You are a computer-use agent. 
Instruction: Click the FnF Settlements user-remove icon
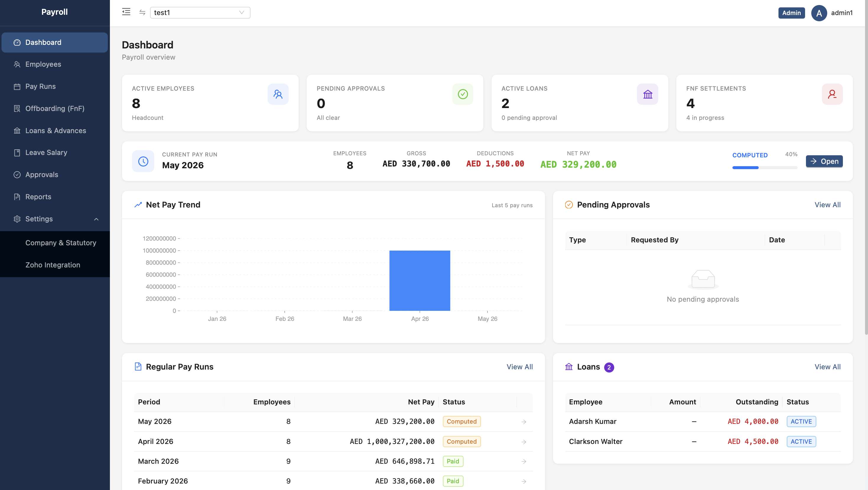pos(832,94)
